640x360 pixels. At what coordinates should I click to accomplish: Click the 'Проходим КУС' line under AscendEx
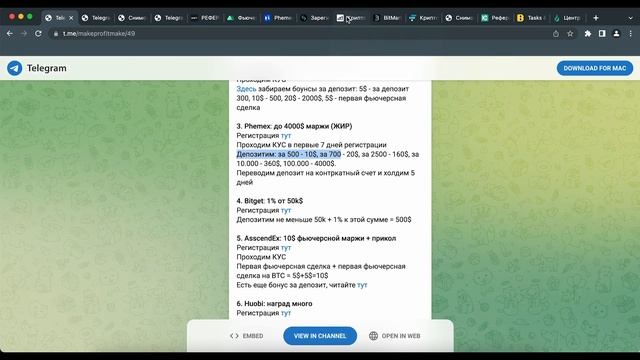(261, 257)
